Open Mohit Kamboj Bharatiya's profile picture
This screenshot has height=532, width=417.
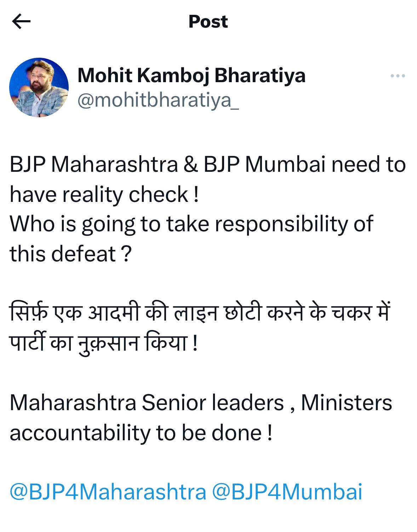pyautogui.click(x=39, y=87)
